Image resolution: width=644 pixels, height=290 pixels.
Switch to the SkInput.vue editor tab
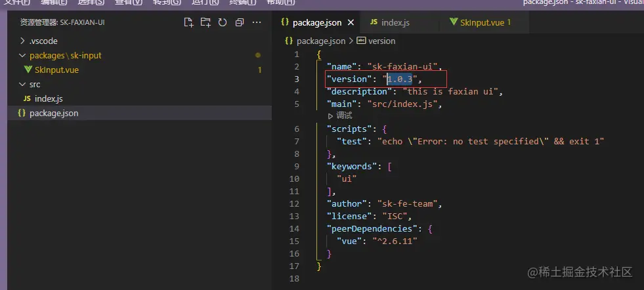pyautogui.click(x=484, y=22)
